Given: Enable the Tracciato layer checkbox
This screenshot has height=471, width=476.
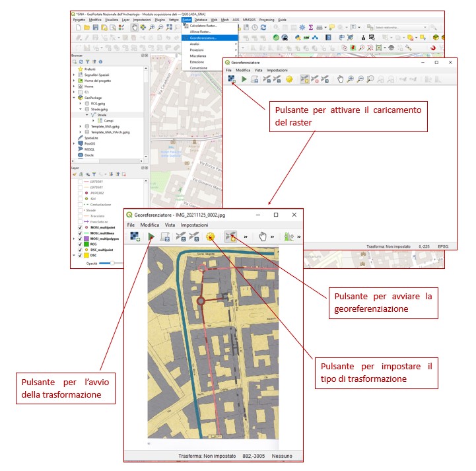Looking at the screenshot, I should [81, 215].
